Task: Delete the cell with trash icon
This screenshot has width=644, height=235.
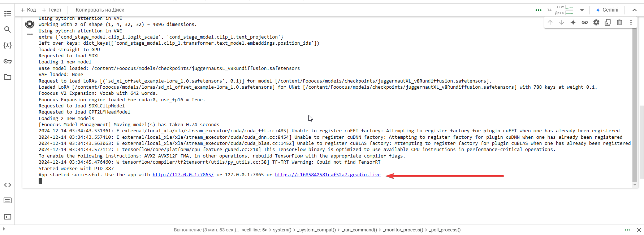Action: (x=619, y=22)
